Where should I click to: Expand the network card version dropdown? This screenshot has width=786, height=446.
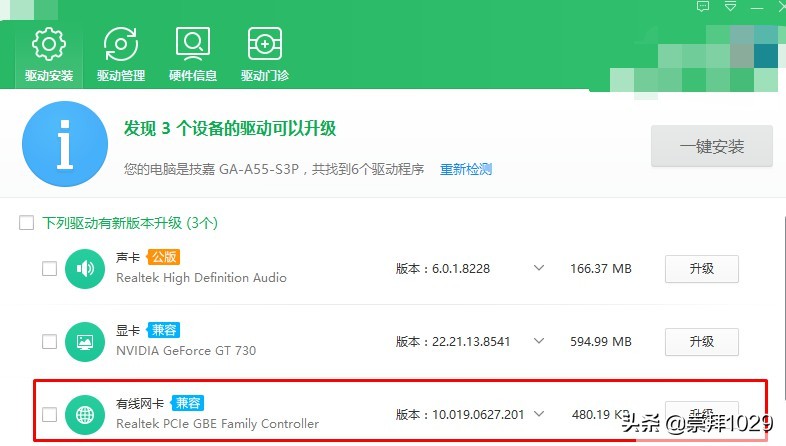coord(539,414)
